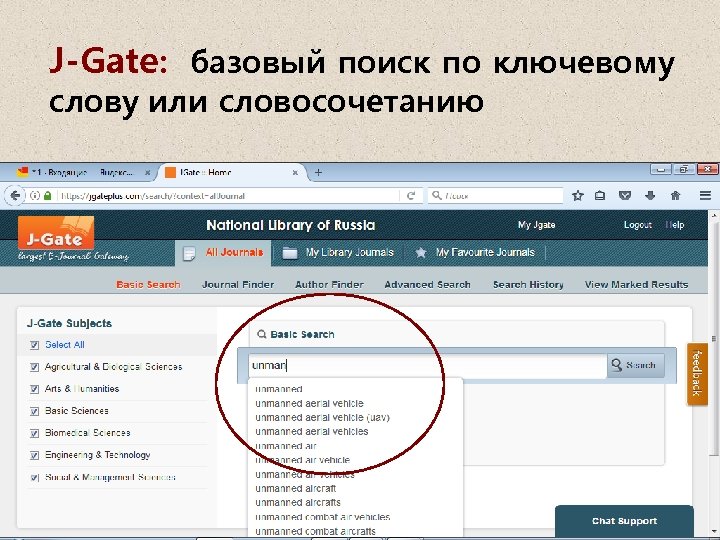The image size is (720, 540).
Task: Reload the page with the refresh icon
Action: pyautogui.click(x=411, y=196)
